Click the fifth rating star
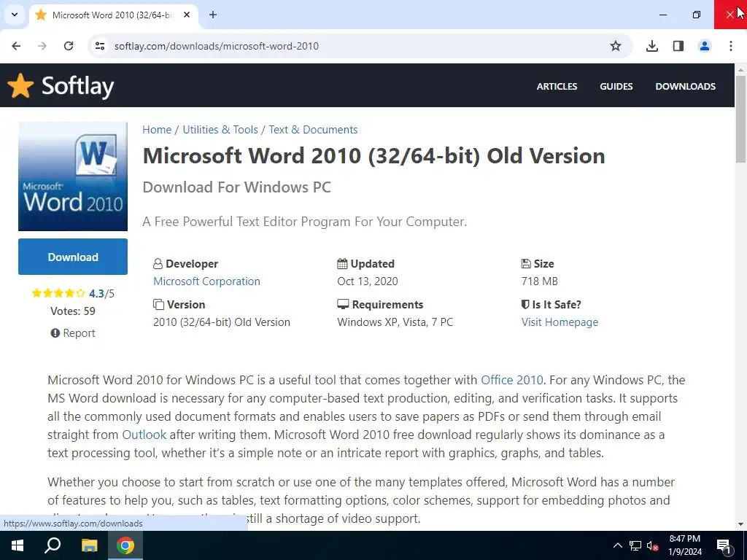The image size is (747, 560). 80,293
